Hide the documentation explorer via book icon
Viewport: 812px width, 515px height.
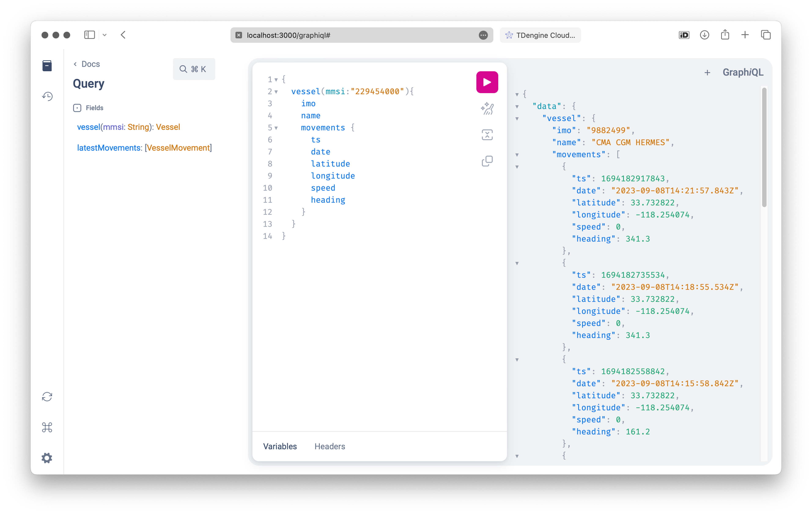pyautogui.click(x=47, y=66)
